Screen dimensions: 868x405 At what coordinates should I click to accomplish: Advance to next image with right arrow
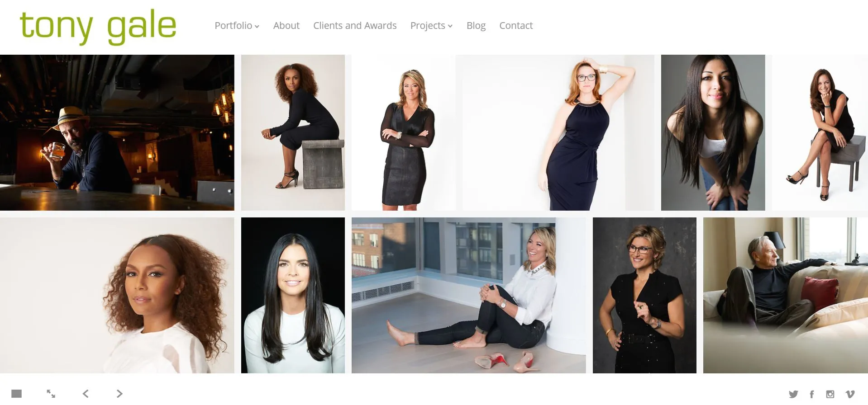(x=119, y=394)
